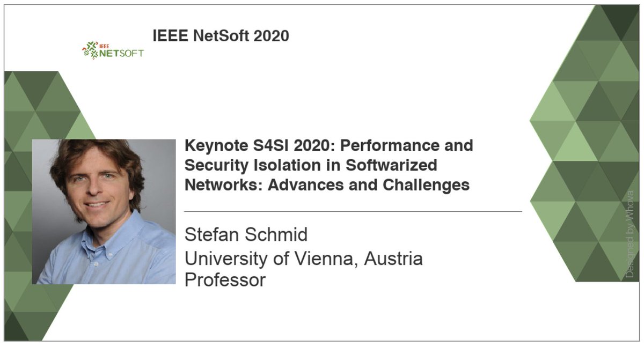Click the Keynote S4SI 2020 title line
Viewport: 644px width, 347px height.
point(329,146)
